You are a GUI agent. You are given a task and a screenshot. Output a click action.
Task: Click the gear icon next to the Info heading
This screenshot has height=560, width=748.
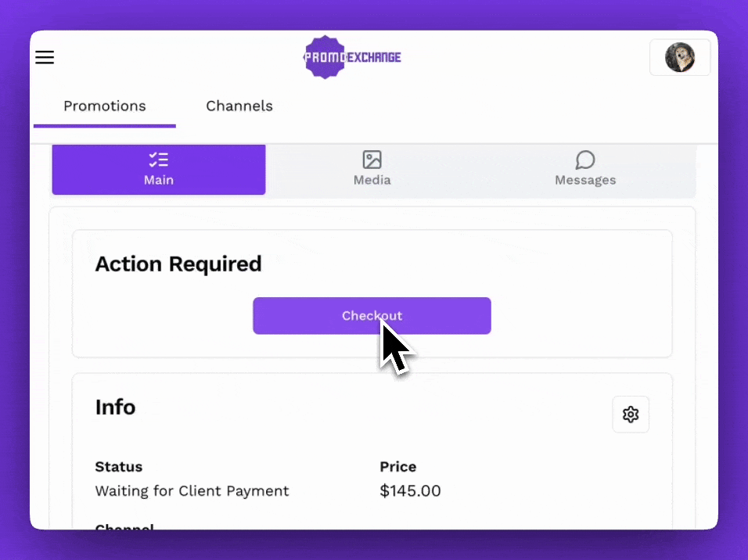click(x=631, y=414)
